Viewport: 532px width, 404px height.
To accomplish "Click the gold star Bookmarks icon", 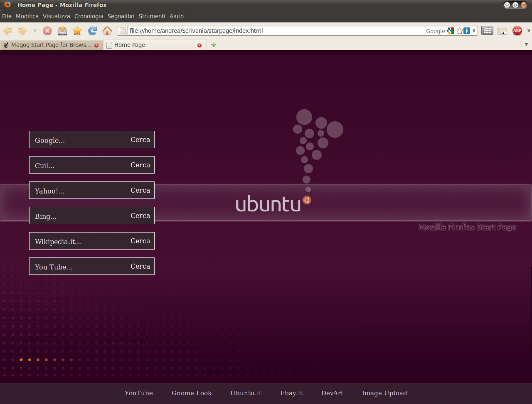I will [77, 31].
